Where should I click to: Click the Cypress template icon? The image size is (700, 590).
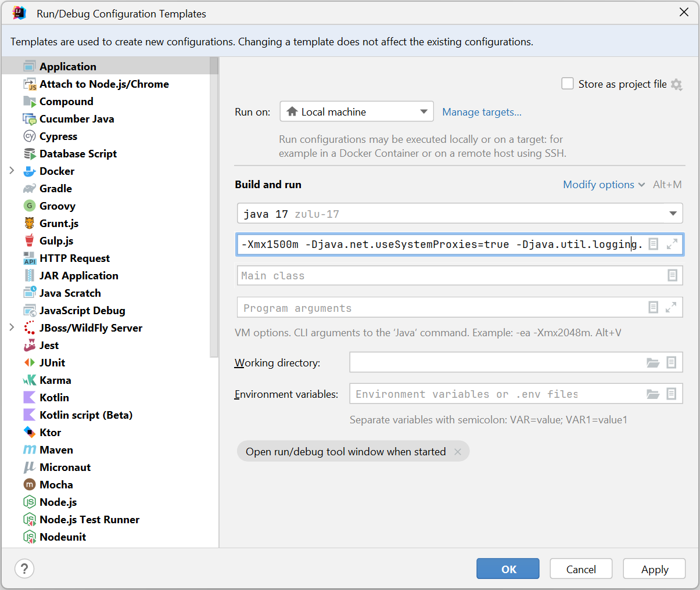(30, 136)
